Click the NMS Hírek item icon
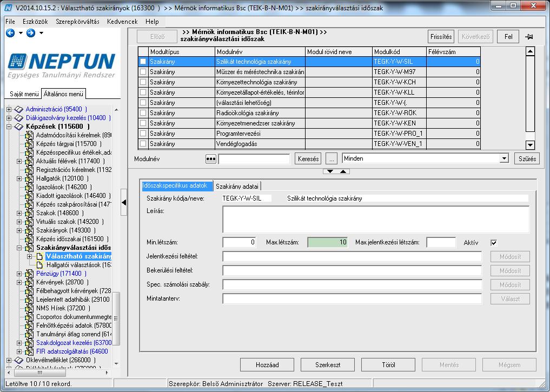 [x=29, y=308]
